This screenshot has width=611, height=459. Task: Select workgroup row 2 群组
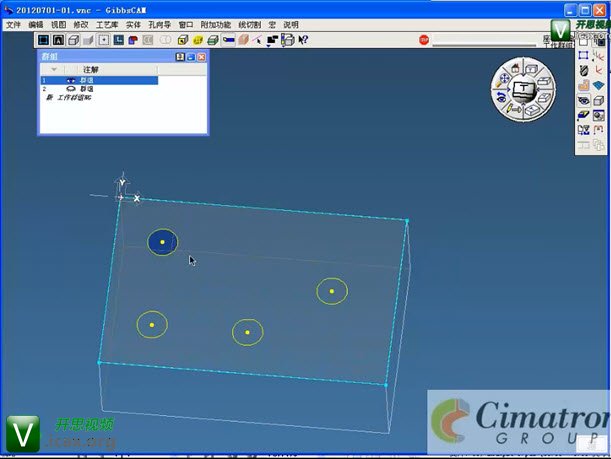(x=99, y=89)
